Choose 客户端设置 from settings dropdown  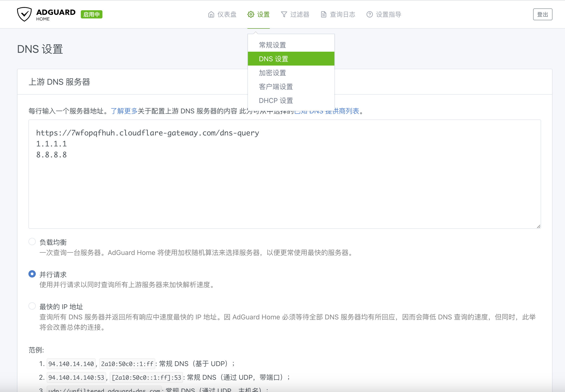coord(291,87)
